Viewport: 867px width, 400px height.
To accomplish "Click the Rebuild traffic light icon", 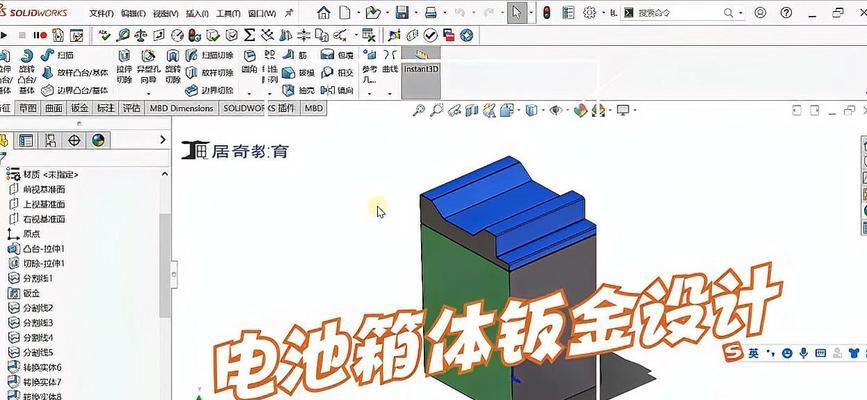I will click(547, 13).
